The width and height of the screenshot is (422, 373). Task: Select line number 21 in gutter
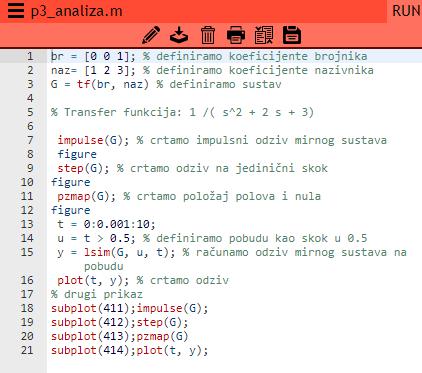coord(27,350)
